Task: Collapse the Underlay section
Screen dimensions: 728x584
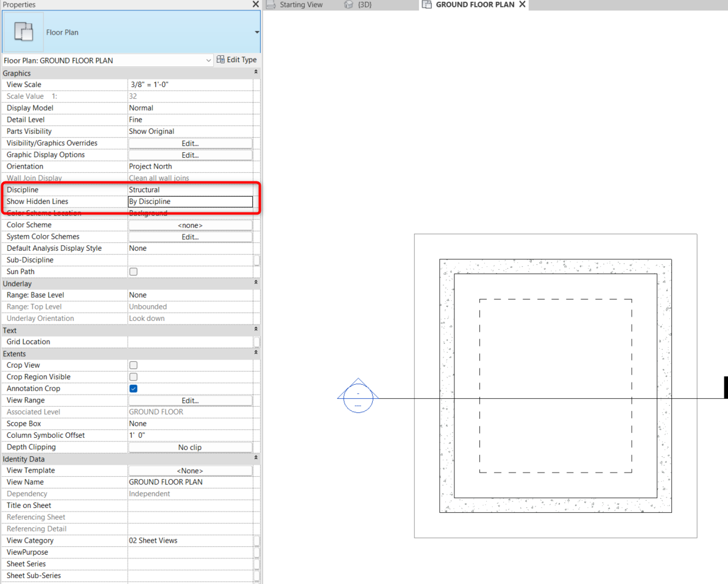Action: coord(255,283)
